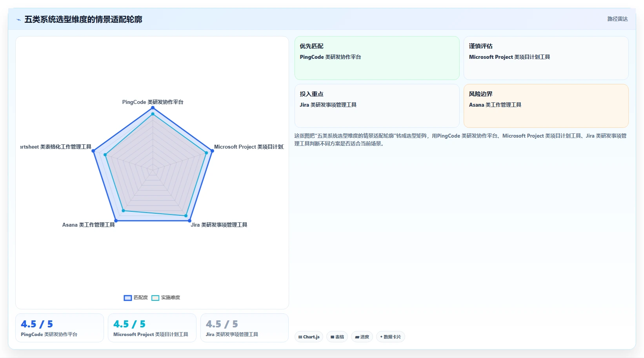Click the outer Smartsheet radar data point

click(x=93, y=151)
